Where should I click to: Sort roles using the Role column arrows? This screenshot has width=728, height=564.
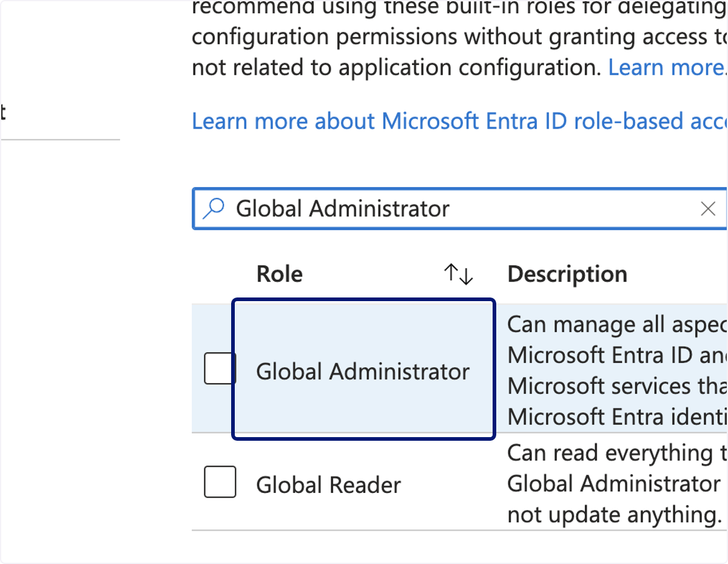click(458, 274)
